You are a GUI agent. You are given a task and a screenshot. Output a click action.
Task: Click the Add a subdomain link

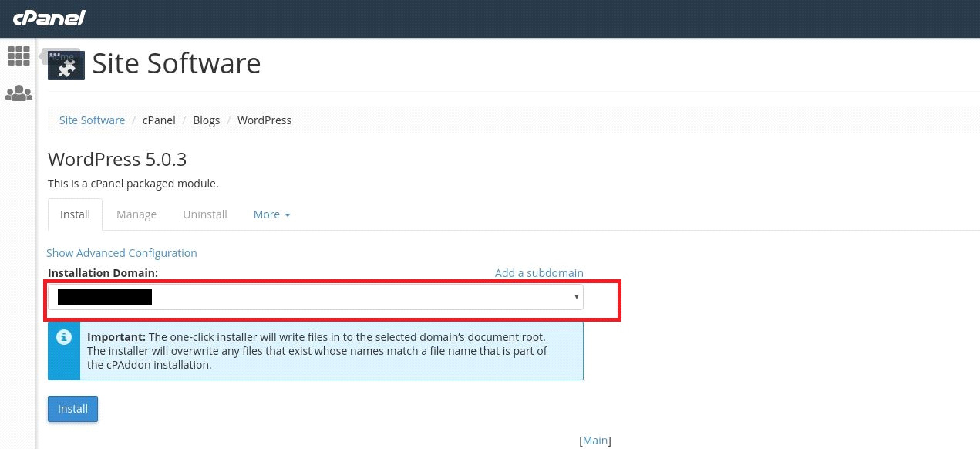pyautogui.click(x=539, y=273)
